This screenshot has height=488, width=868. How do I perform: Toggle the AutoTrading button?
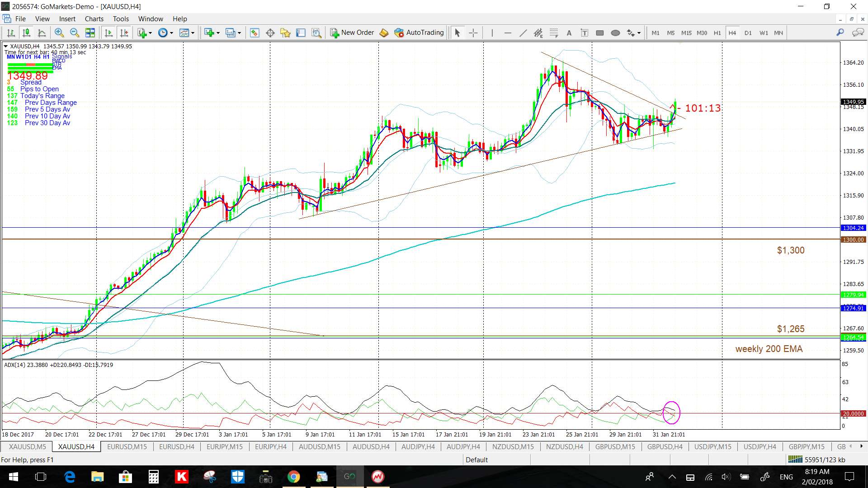tap(419, 33)
